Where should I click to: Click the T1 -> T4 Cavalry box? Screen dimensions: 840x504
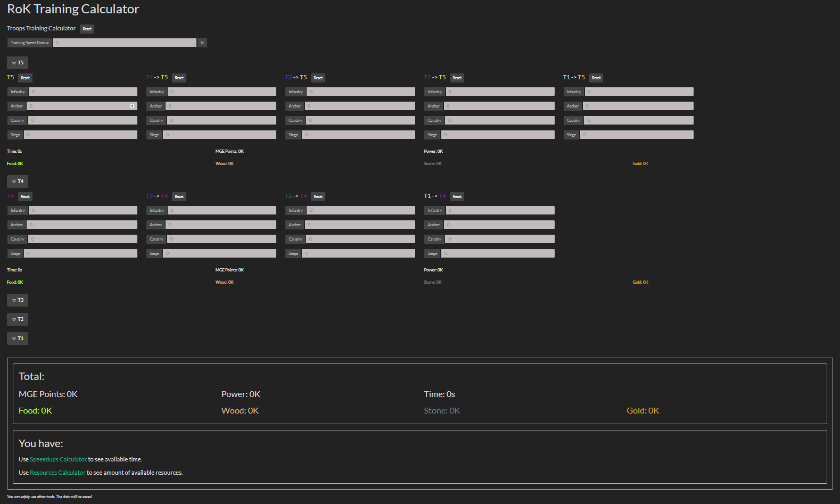click(499, 239)
